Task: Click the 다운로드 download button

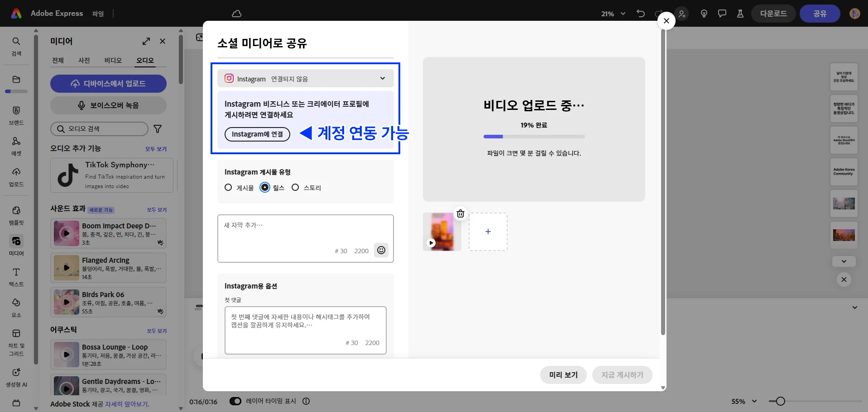Action: pos(773,14)
